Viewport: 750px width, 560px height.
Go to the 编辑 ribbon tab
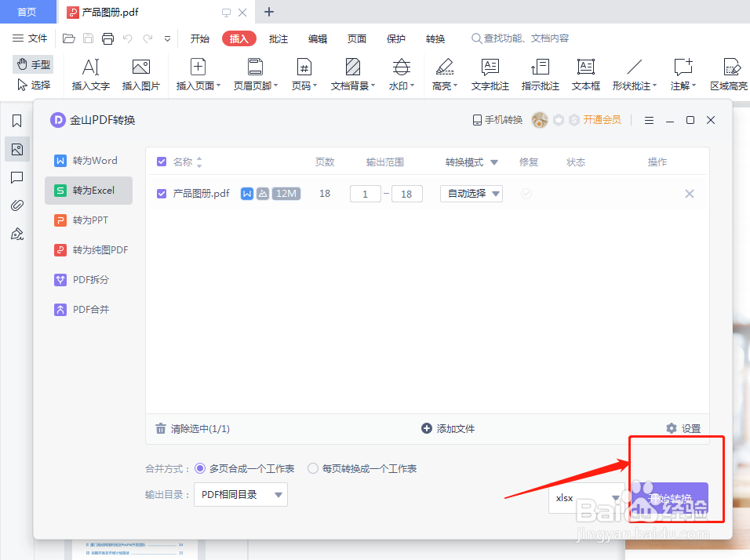(x=318, y=38)
